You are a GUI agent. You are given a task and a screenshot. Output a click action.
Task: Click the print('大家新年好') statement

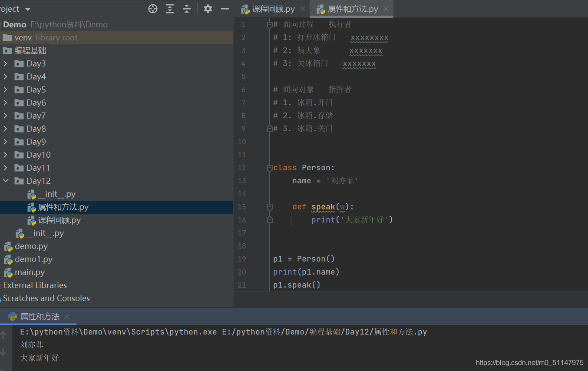(x=352, y=220)
